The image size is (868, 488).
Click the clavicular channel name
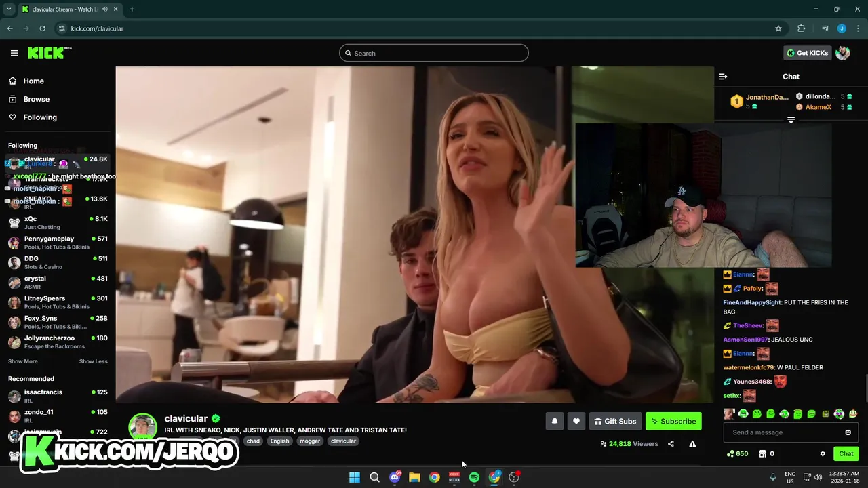186,418
